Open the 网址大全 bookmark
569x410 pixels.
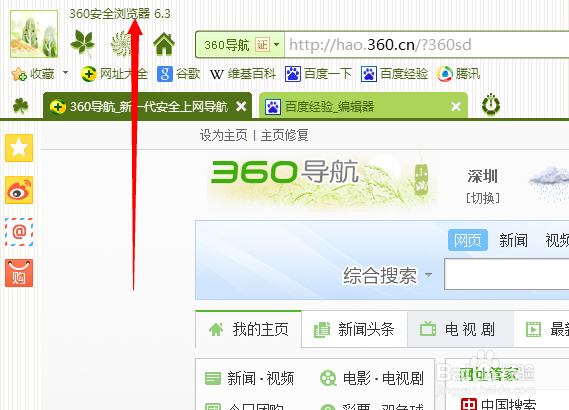pyautogui.click(x=114, y=74)
